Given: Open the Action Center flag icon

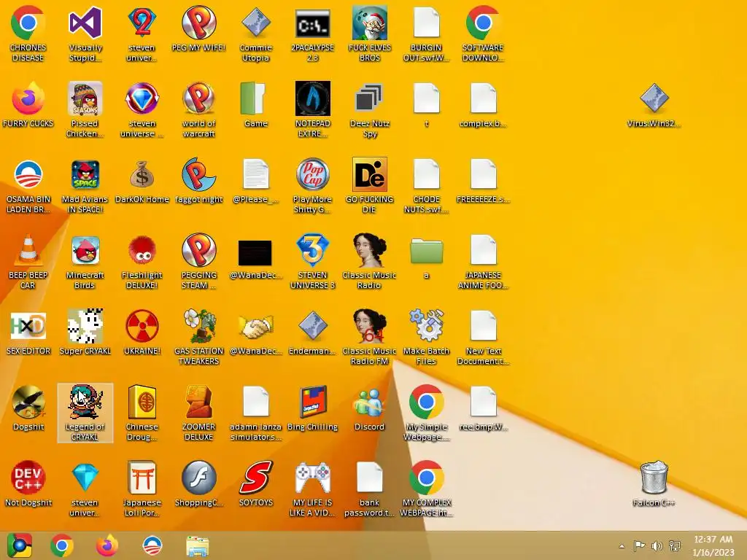Looking at the screenshot, I should 639,546.
